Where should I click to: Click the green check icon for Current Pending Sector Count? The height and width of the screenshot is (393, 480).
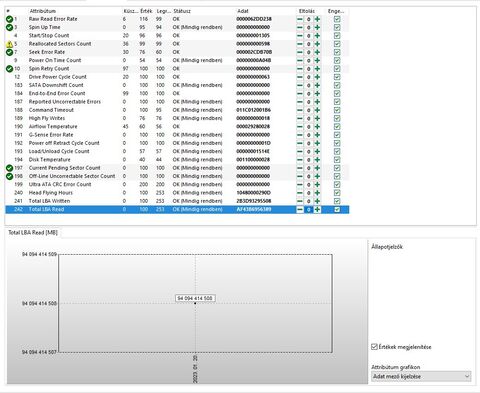pos(9,168)
